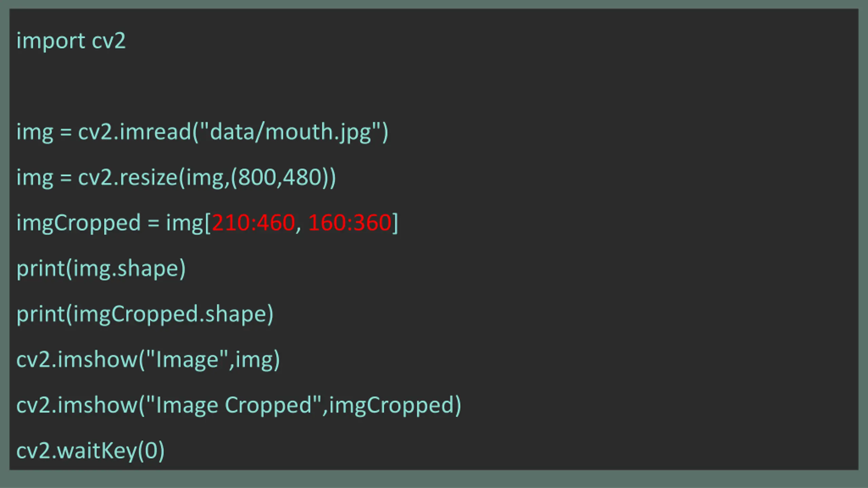Image resolution: width=868 pixels, height=488 pixels.
Task: Click the print(imgCropped.shape) line
Action: click(145, 314)
